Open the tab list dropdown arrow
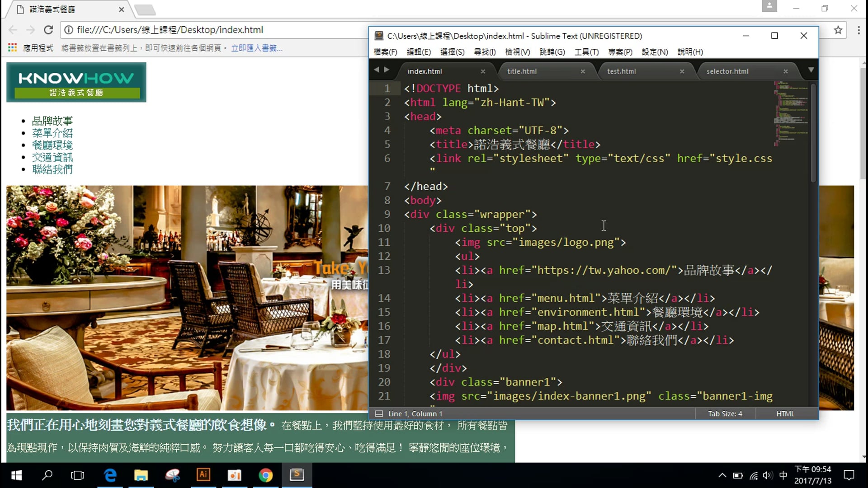This screenshot has height=488, width=868. pos(811,70)
